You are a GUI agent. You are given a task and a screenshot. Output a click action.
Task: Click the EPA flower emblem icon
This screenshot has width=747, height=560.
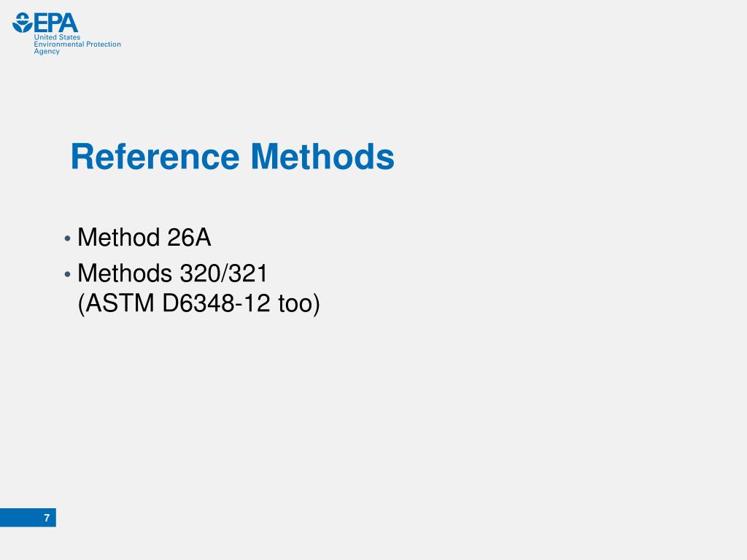pyautogui.click(x=22, y=23)
